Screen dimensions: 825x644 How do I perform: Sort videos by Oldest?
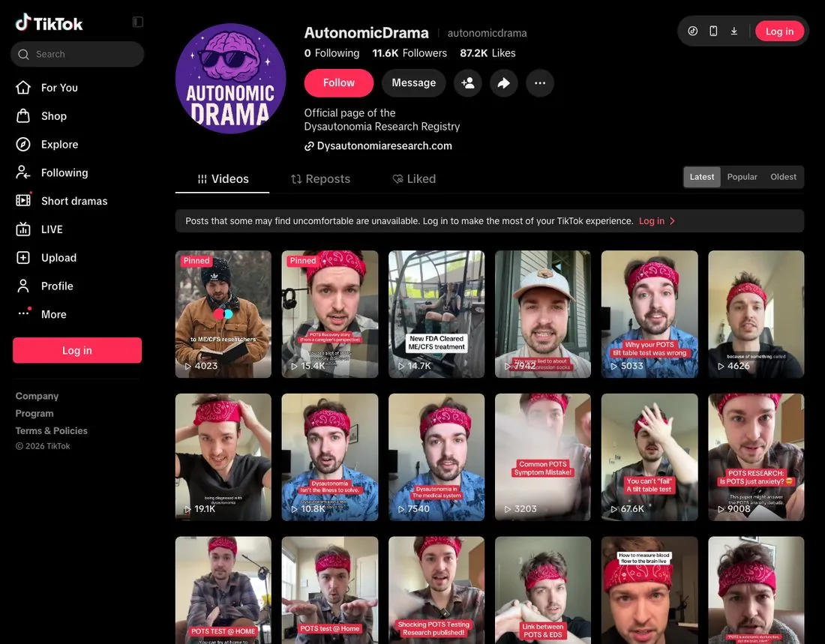(x=783, y=177)
